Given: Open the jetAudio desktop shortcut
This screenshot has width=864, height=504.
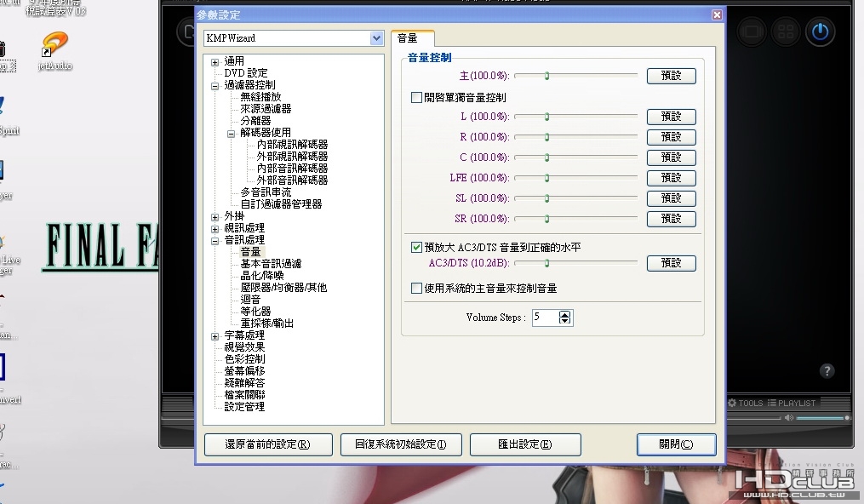Looking at the screenshot, I should click(54, 51).
